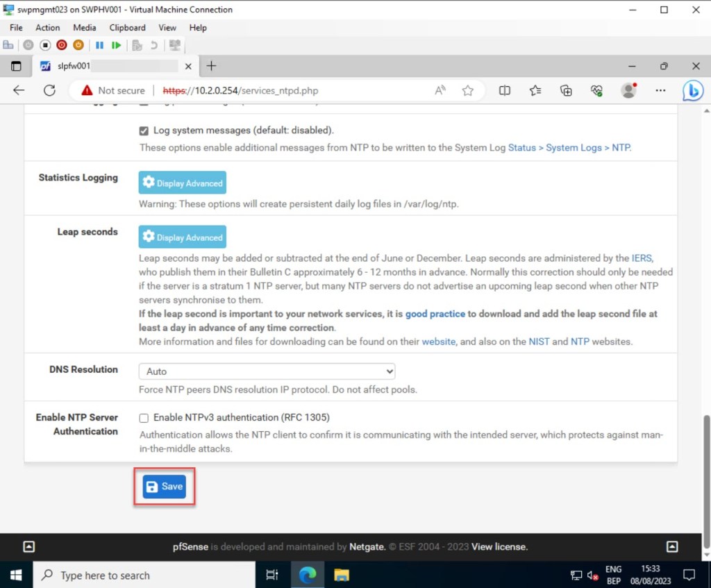711x588 pixels.
Task: Click the green Reset VM icon
Action: (x=116, y=45)
